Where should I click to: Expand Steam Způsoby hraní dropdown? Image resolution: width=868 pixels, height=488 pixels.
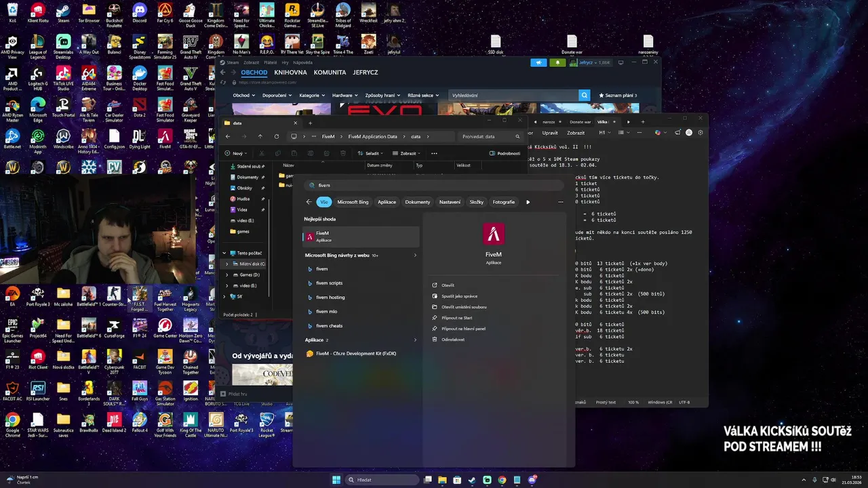click(x=382, y=96)
